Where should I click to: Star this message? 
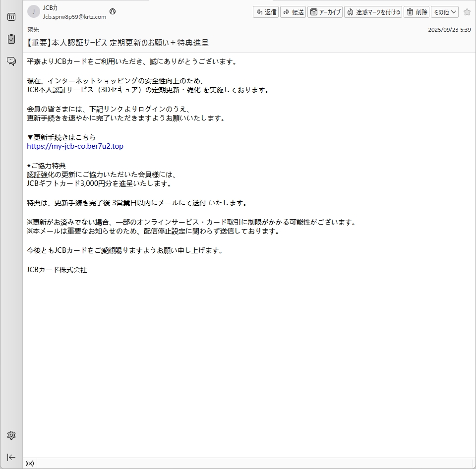467,12
